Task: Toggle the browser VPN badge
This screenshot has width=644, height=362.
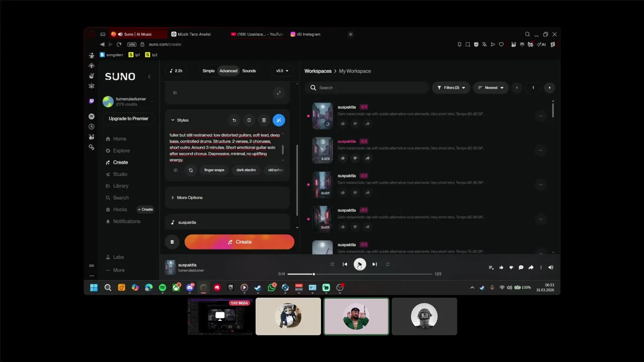Action: [132, 44]
